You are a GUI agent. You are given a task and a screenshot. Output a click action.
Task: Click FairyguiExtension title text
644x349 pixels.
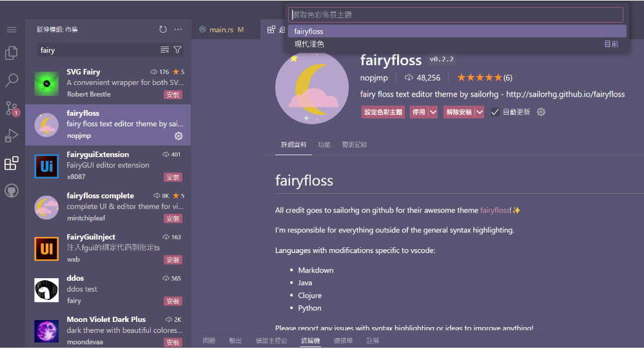pos(98,154)
